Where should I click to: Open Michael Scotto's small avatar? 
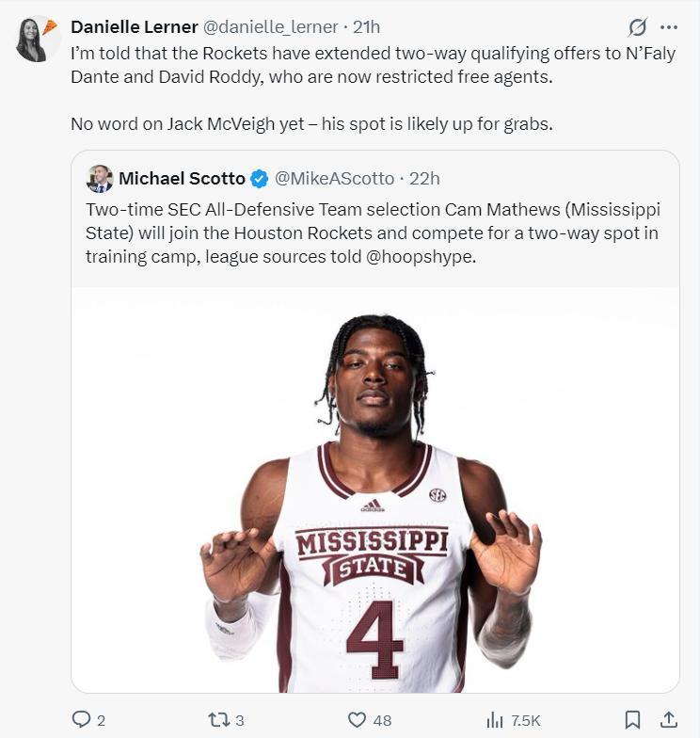pyautogui.click(x=100, y=179)
